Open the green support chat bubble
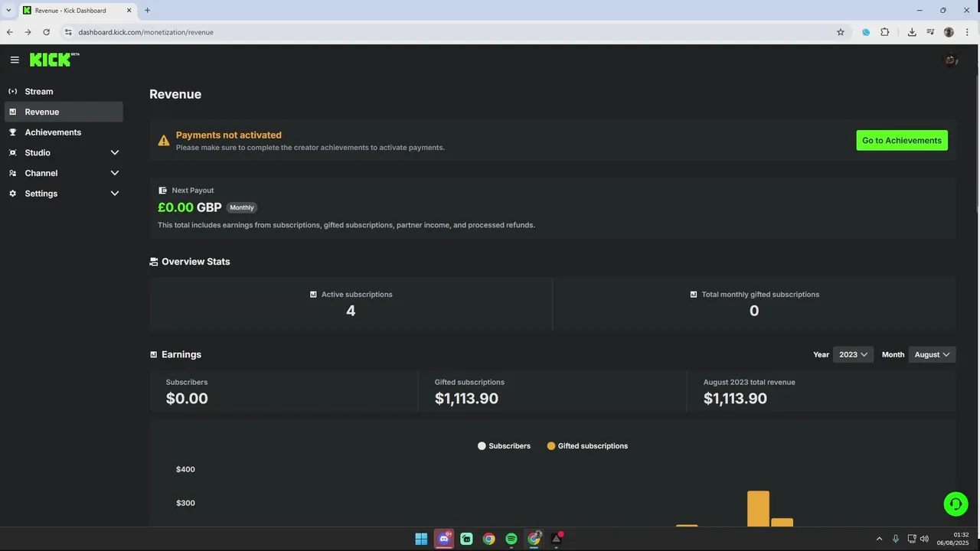Screen dimensions: 980x551 click(955, 504)
